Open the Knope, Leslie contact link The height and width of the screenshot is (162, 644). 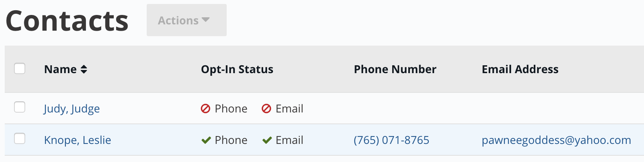[78, 140]
